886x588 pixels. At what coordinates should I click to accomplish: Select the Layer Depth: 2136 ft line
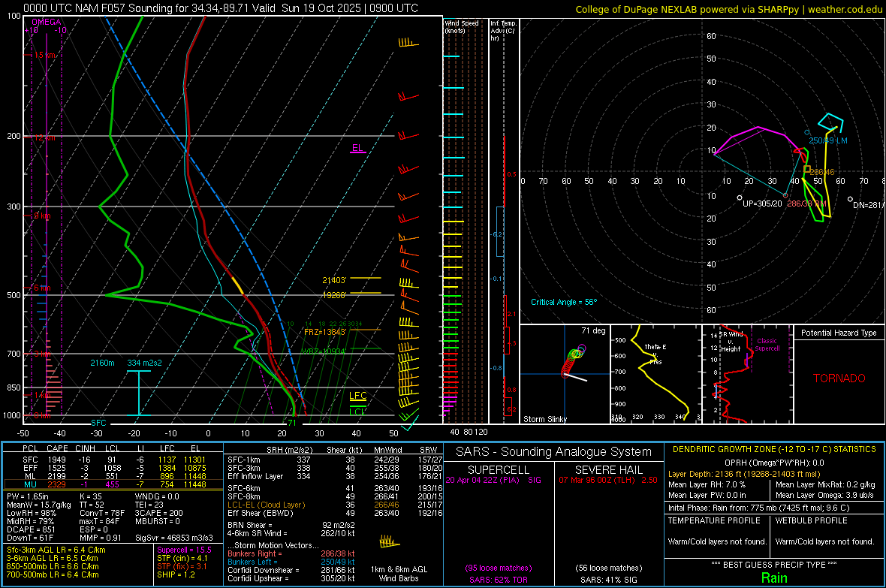tap(744, 474)
